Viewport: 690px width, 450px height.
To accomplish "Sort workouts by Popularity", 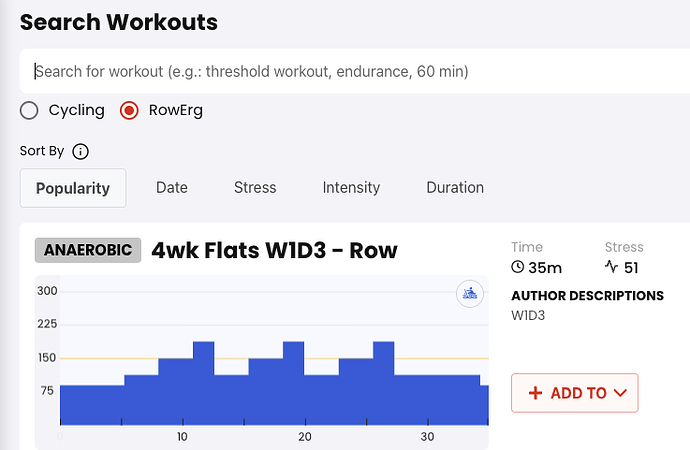I will click(x=72, y=188).
